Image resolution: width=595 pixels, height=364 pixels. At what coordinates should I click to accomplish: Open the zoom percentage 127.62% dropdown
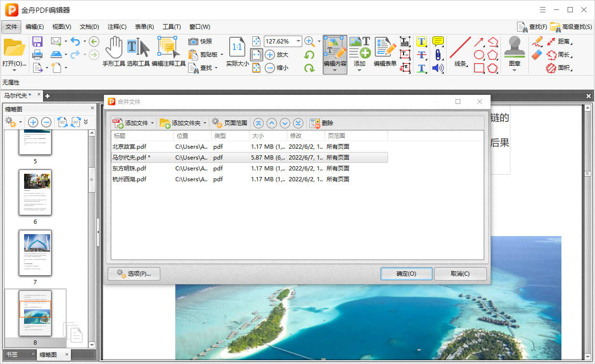click(298, 42)
